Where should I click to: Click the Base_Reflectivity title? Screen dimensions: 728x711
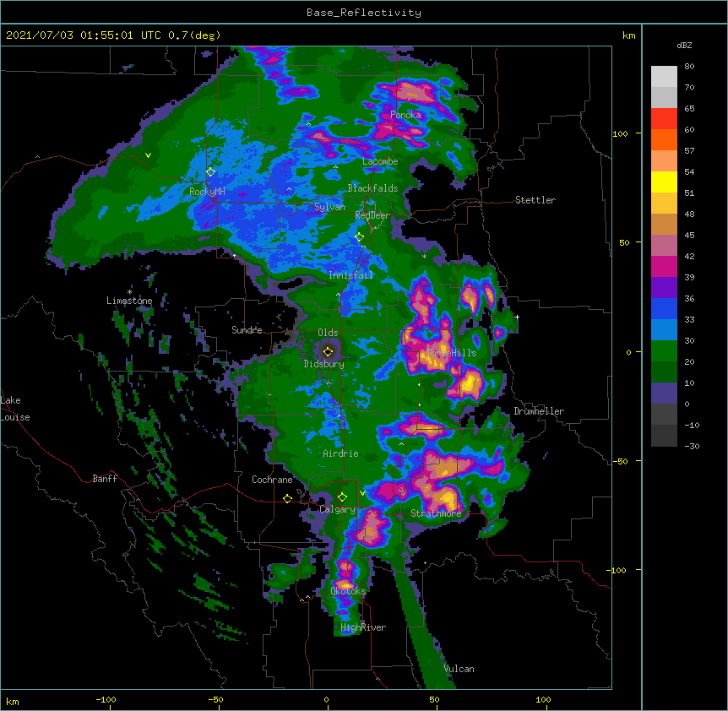(364, 13)
